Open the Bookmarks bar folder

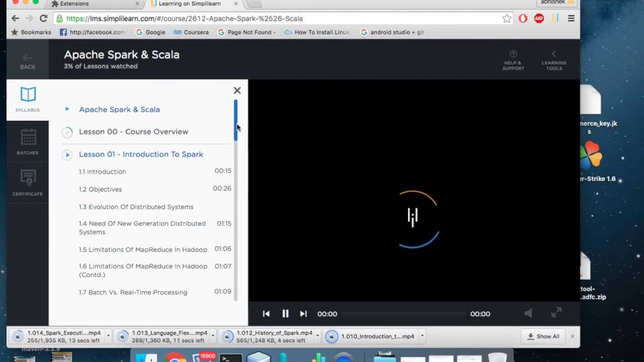(x=31, y=32)
